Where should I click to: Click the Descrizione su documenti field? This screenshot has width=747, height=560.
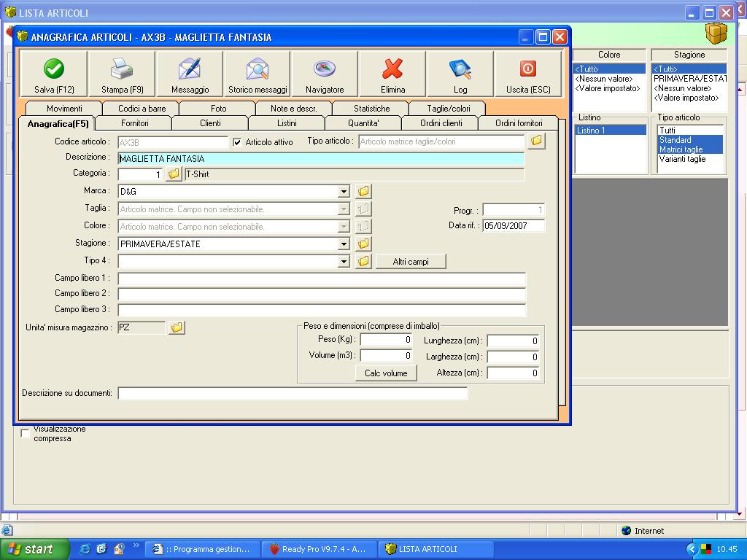pos(293,394)
